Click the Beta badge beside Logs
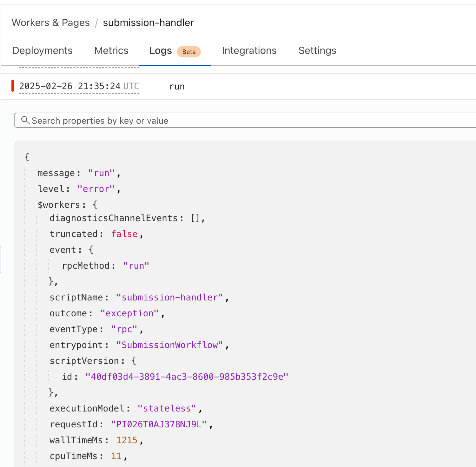This screenshot has height=467, width=476. tap(189, 52)
